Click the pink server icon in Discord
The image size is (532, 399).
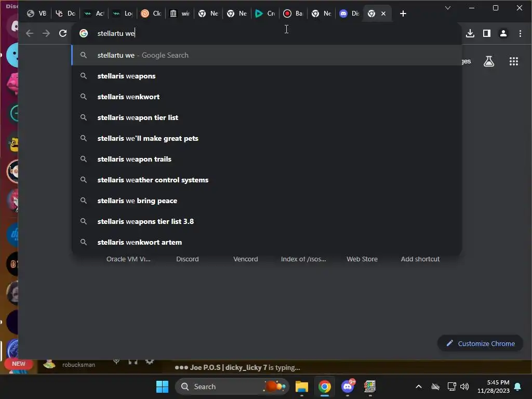pyautogui.click(x=13, y=84)
